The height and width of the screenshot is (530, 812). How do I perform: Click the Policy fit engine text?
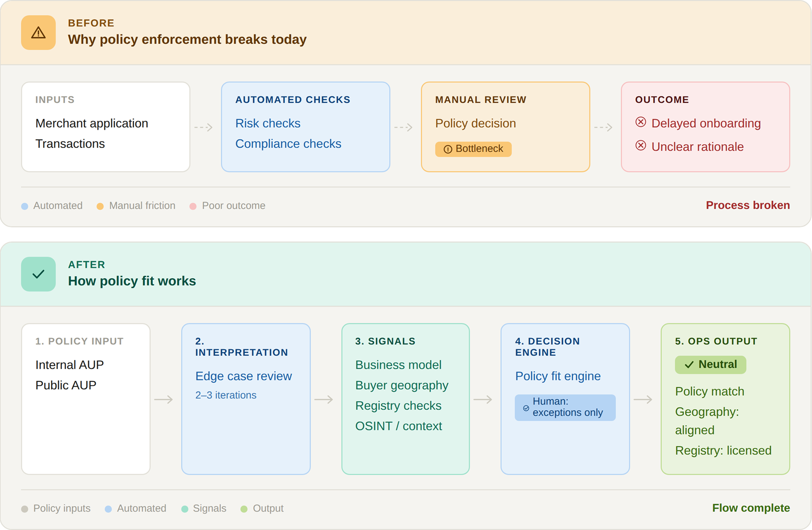(557, 376)
